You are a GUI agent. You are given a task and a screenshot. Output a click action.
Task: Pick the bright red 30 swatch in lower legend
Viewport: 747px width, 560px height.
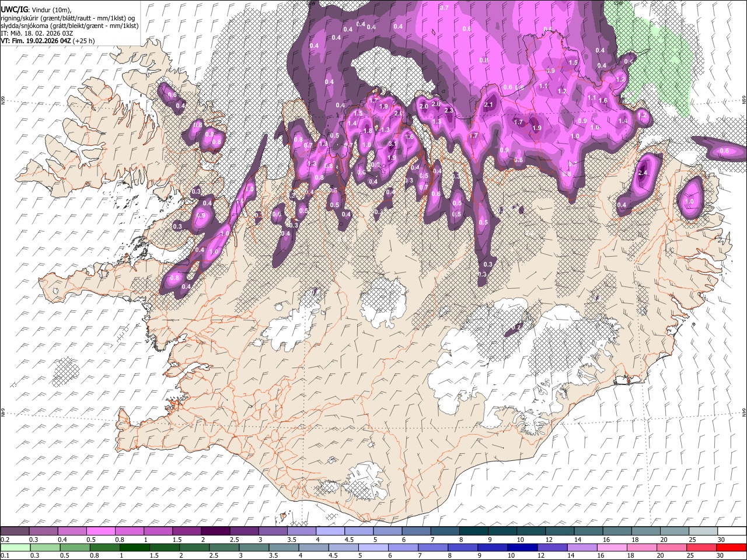[x=731, y=547]
